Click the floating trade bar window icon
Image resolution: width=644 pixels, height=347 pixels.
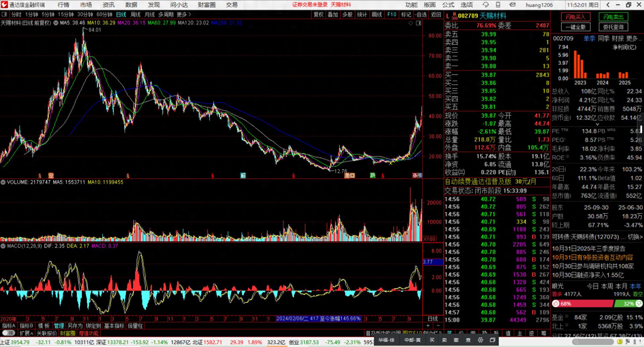pyautogui.click(x=492, y=340)
